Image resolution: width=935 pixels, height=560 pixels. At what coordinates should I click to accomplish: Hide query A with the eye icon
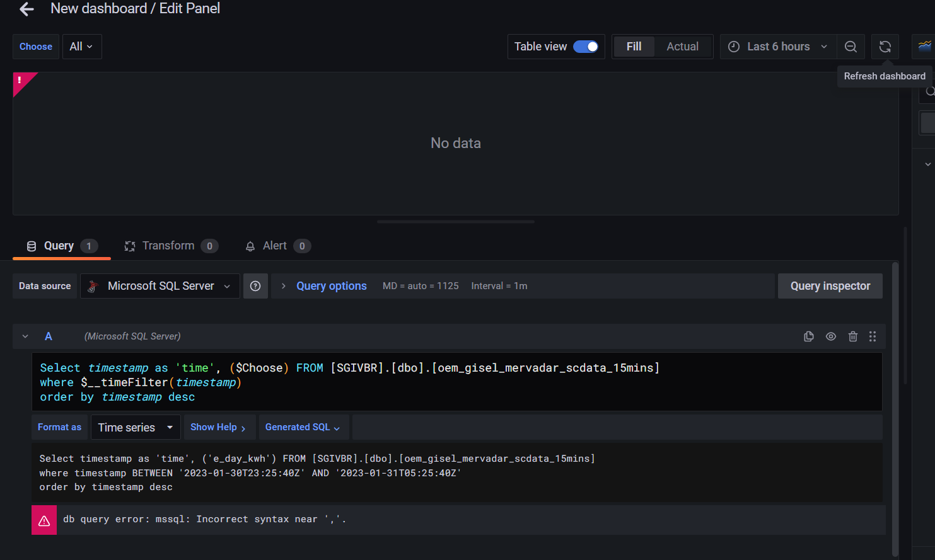(x=831, y=336)
